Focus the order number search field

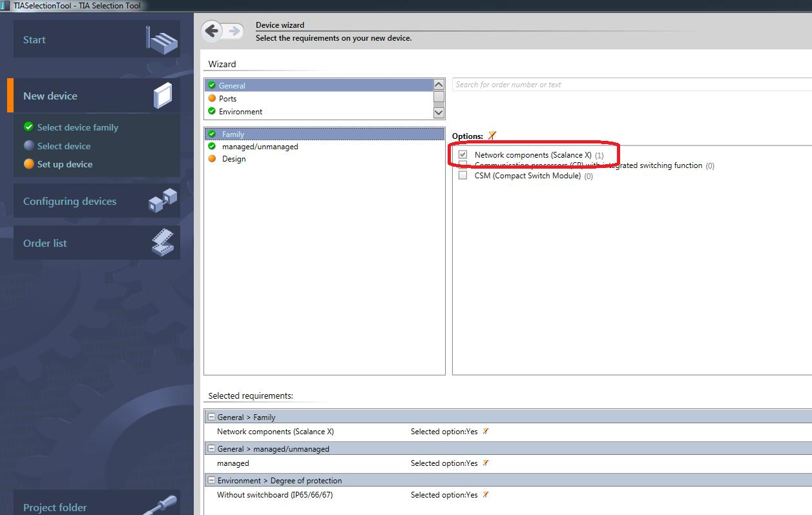click(x=632, y=85)
